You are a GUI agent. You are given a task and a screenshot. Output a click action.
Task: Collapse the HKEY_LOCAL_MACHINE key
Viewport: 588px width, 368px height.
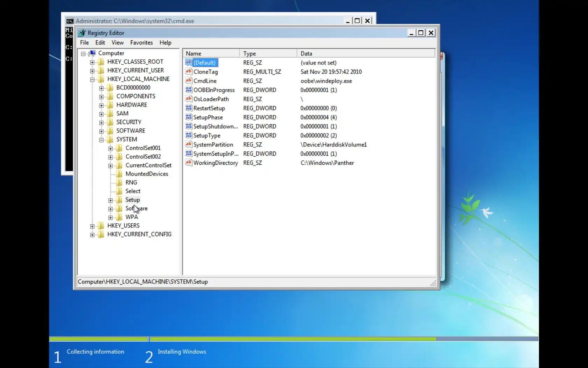(x=92, y=80)
